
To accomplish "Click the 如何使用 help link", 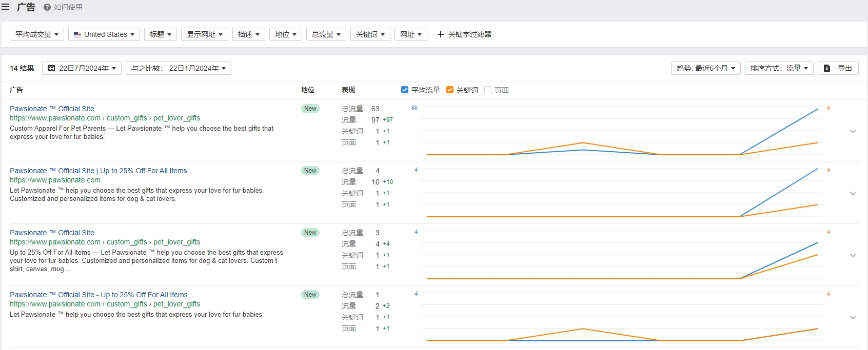I will 68,7.
